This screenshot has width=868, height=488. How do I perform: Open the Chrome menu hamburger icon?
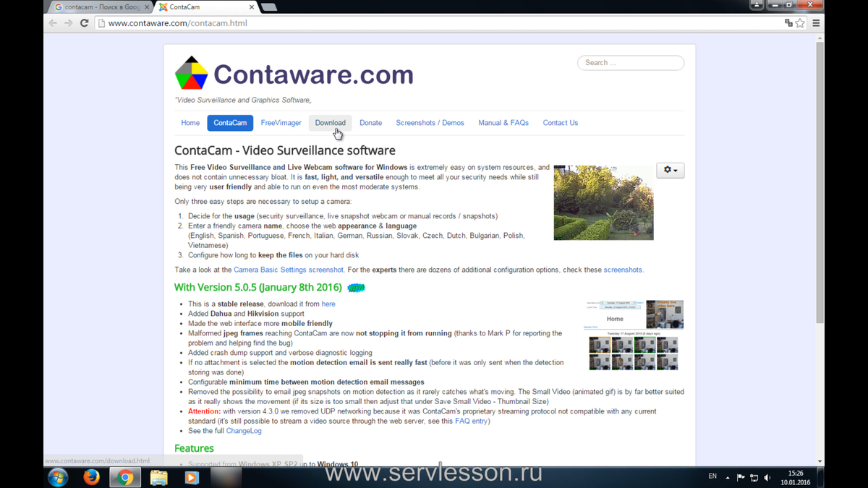tap(816, 23)
